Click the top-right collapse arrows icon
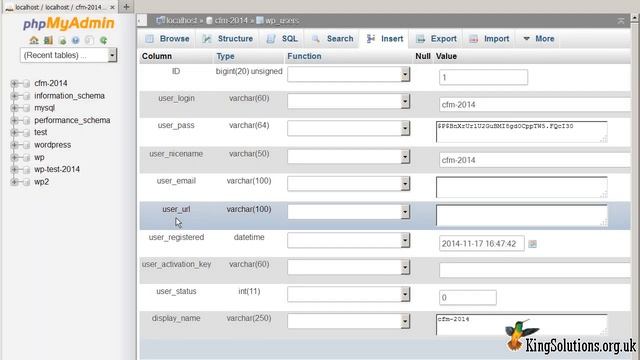The image size is (640, 360). coord(621,20)
